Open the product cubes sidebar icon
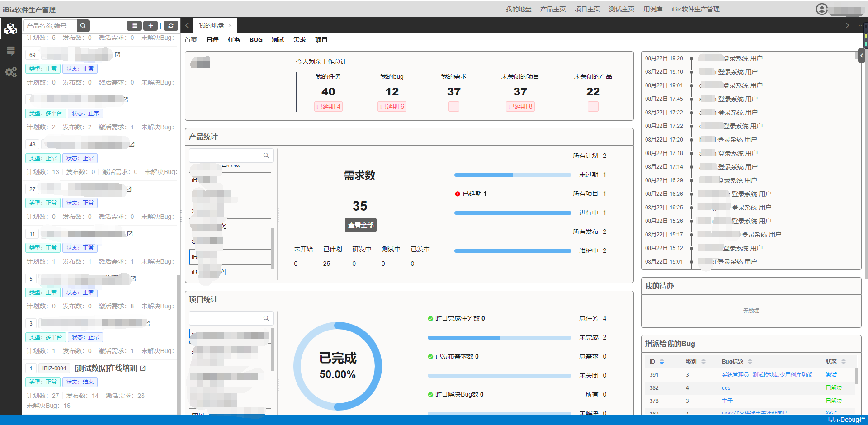This screenshot has width=868, height=425. [x=10, y=29]
